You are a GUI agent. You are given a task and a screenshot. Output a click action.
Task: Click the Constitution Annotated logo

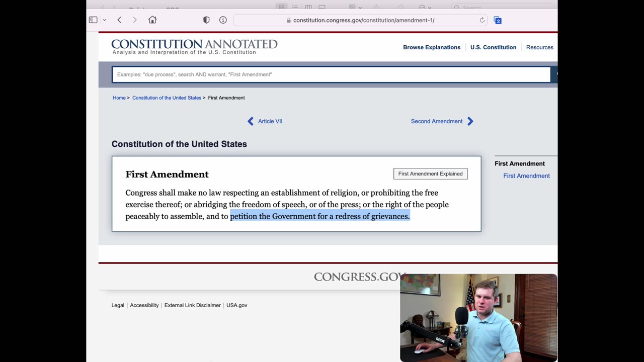tap(194, 47)
